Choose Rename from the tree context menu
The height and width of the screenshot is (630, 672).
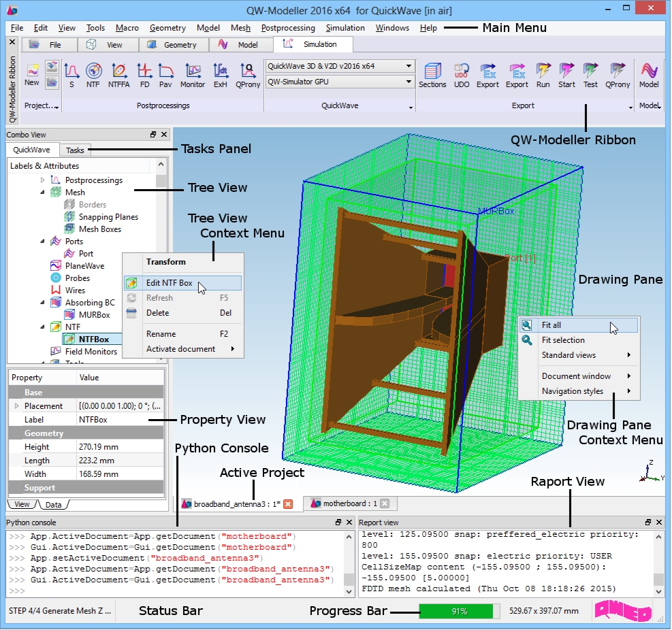[183, 333]
